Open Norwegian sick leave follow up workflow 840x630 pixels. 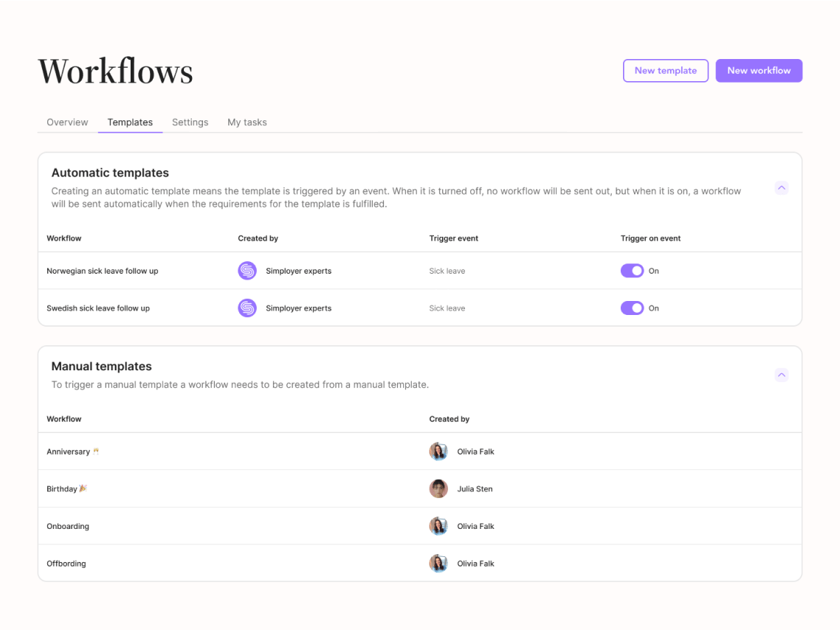(x=103, y=271)
